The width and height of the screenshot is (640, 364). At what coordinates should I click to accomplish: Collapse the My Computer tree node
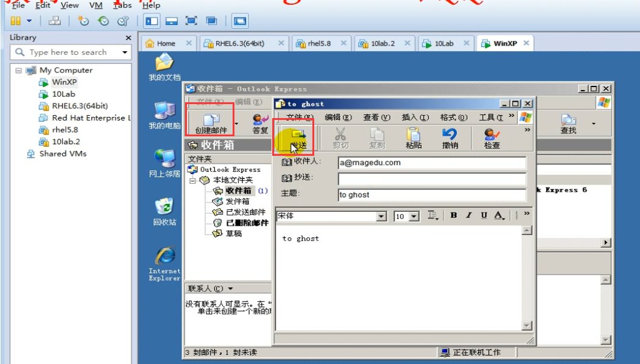pyautogui.click(x=18, y=71)
